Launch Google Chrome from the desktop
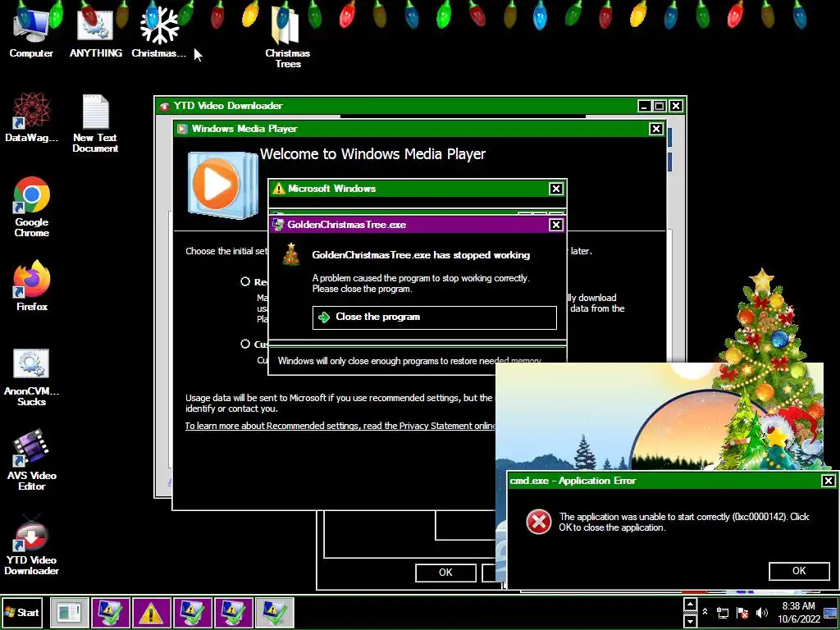Viewport: 840px width, 630px height. coord(32,206)
